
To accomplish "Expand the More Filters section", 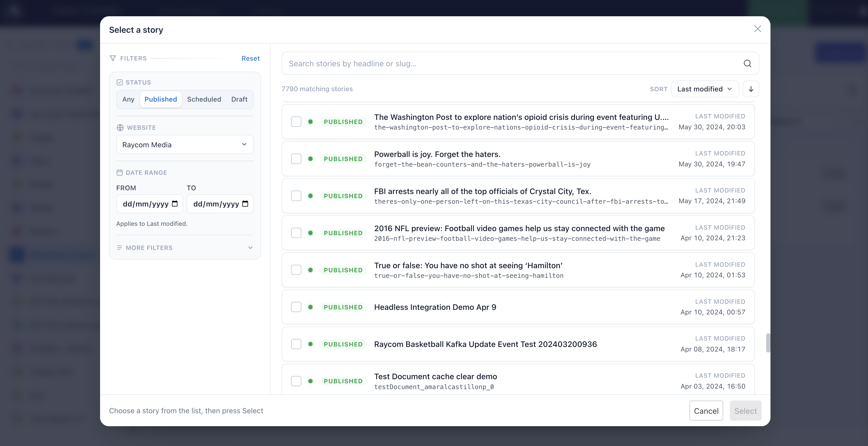I will [185, 247].
